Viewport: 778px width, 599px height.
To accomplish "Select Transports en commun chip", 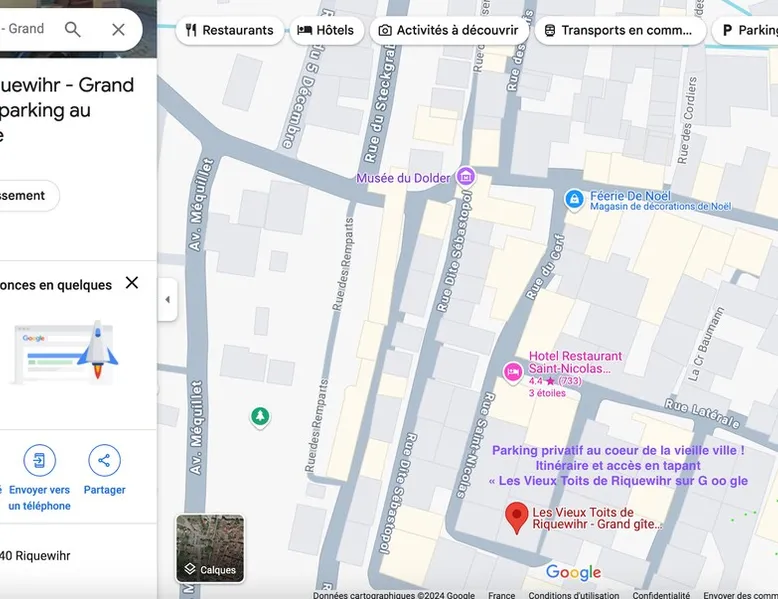I will pos(620,30).
